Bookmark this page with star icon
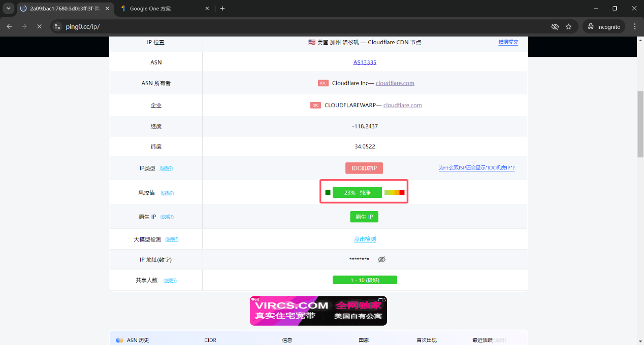The image size is (644, 345). tap(568, 26)
